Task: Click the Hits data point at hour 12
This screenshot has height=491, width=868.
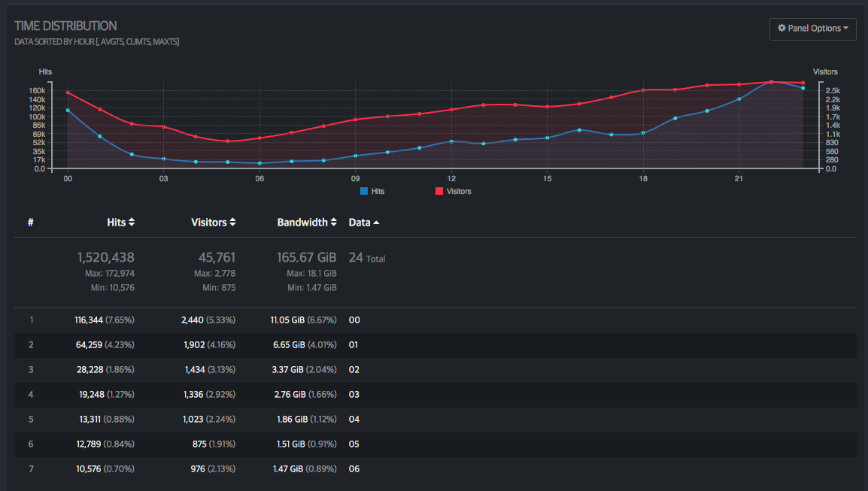Action: 451,141
